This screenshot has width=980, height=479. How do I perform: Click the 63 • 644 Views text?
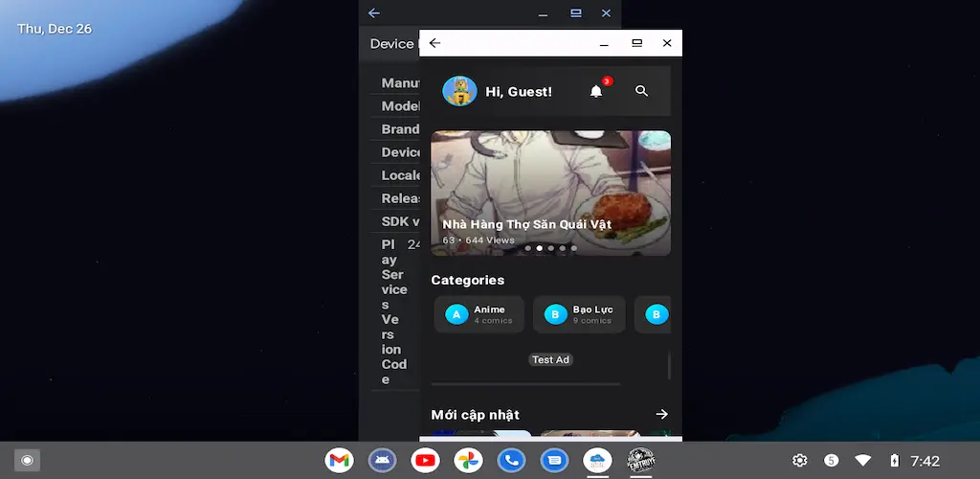pyautogui.click(x=479, y=240)
